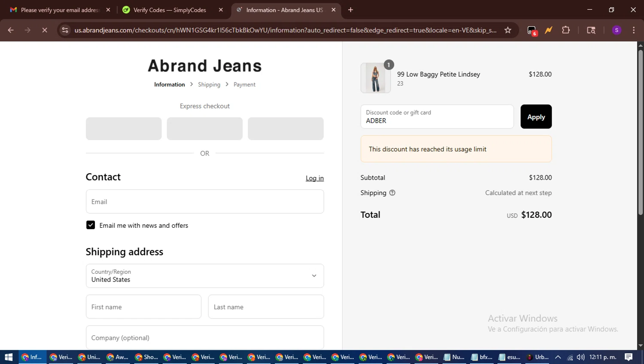644x364 pixels.
Task: Click the Discount code or gift card field
Action: [437, 116]
